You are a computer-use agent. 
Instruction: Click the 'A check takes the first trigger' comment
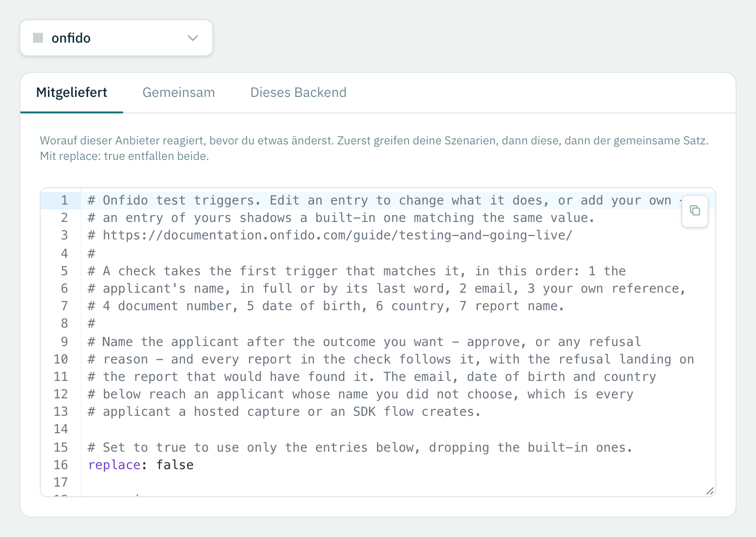(357, 271)
